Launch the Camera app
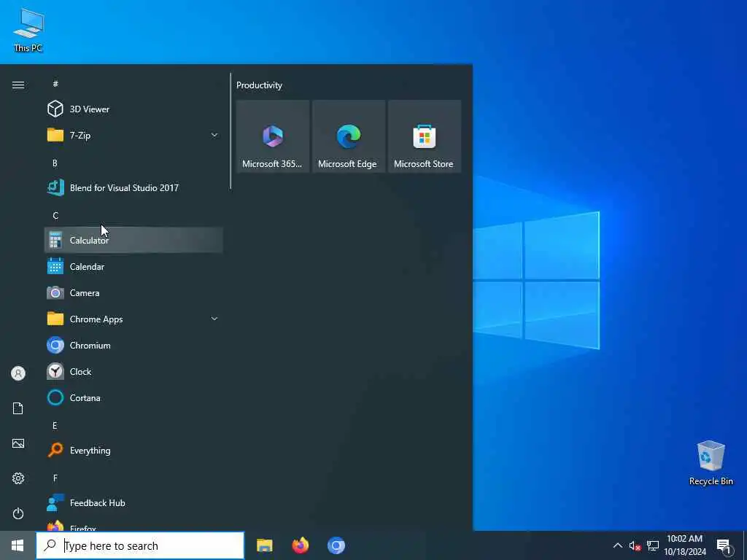The image size is (747, 560). 133,292
